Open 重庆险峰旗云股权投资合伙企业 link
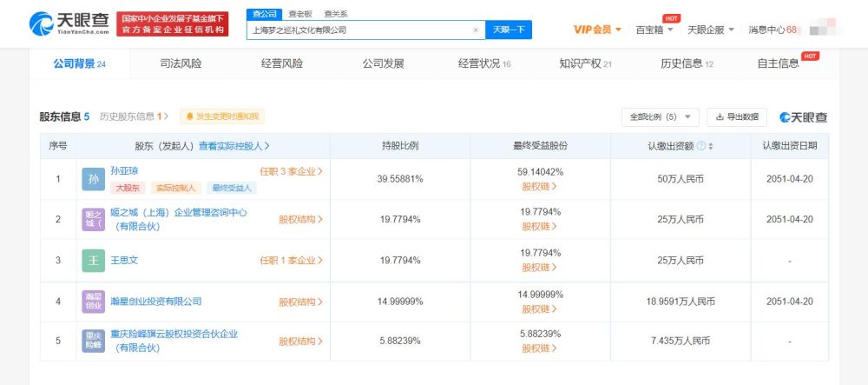868x385 pixels. (x=174, y=342)
